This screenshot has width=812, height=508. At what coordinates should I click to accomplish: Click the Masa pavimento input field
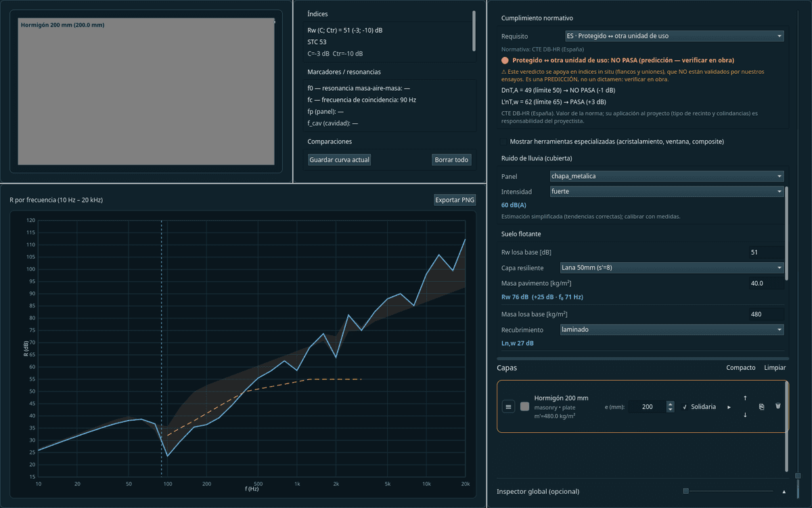(766, 283)
